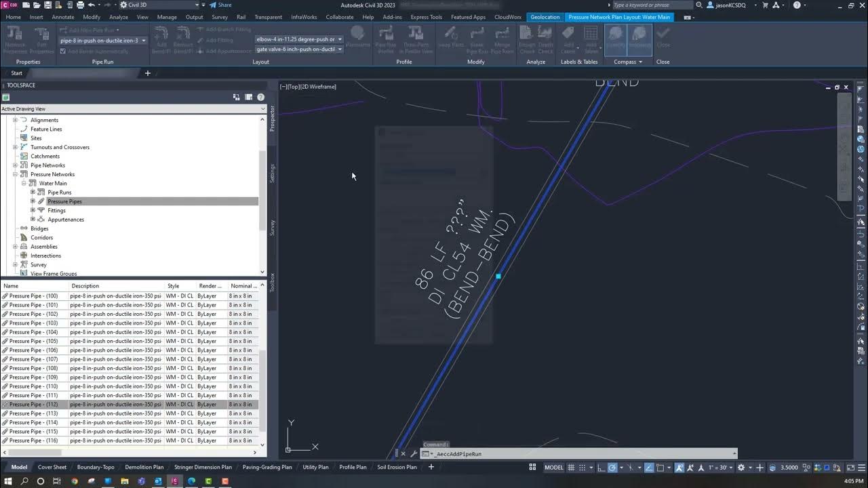Image resolution: width=868 pixels, height=488 pixels.
Task: Open the elbow fitting type dropdown
Action: [x=299, y=39]
